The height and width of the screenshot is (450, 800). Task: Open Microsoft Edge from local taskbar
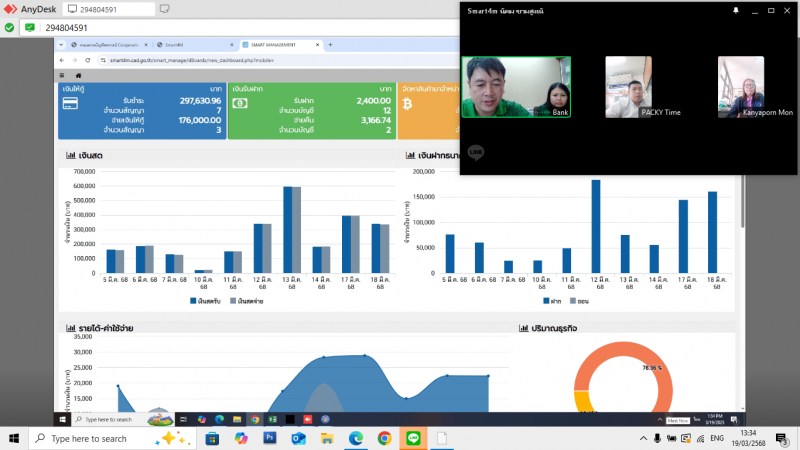point(356,438)
